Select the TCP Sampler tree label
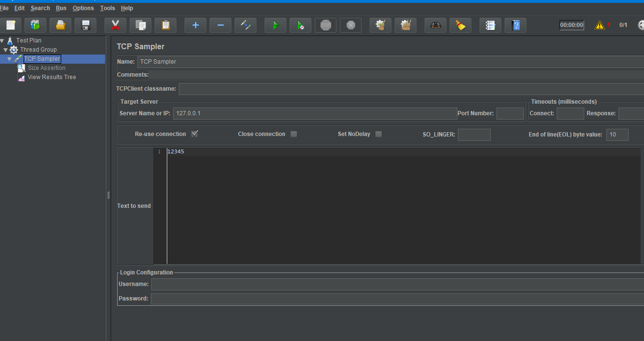This screenshot has height=341, width=644. pos(42,59)
